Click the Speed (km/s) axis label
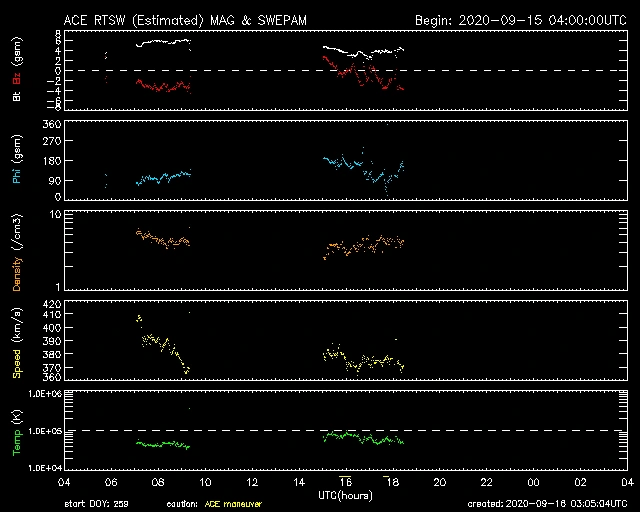The height and width of the screenshot is (512, 640). pos(17,343)
